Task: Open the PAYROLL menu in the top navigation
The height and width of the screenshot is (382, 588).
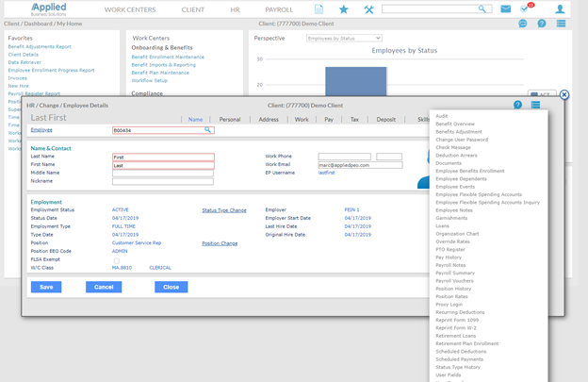Action: pos(279,9)
